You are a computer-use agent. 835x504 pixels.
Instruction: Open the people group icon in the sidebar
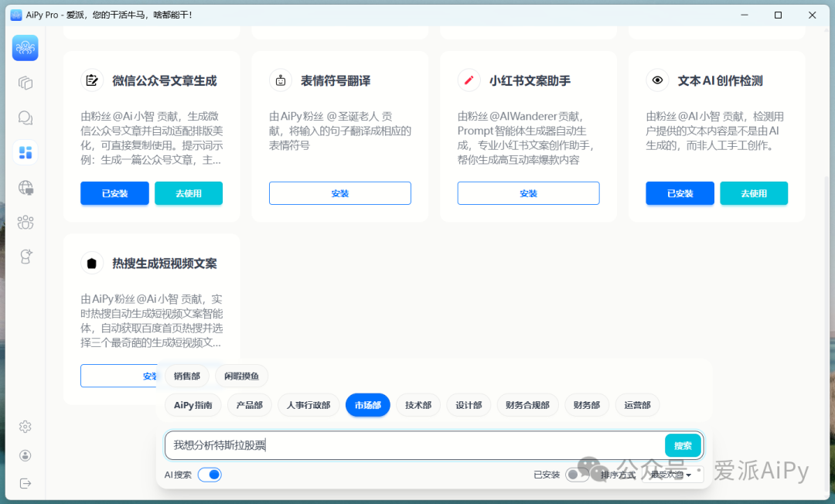[25, 222]
